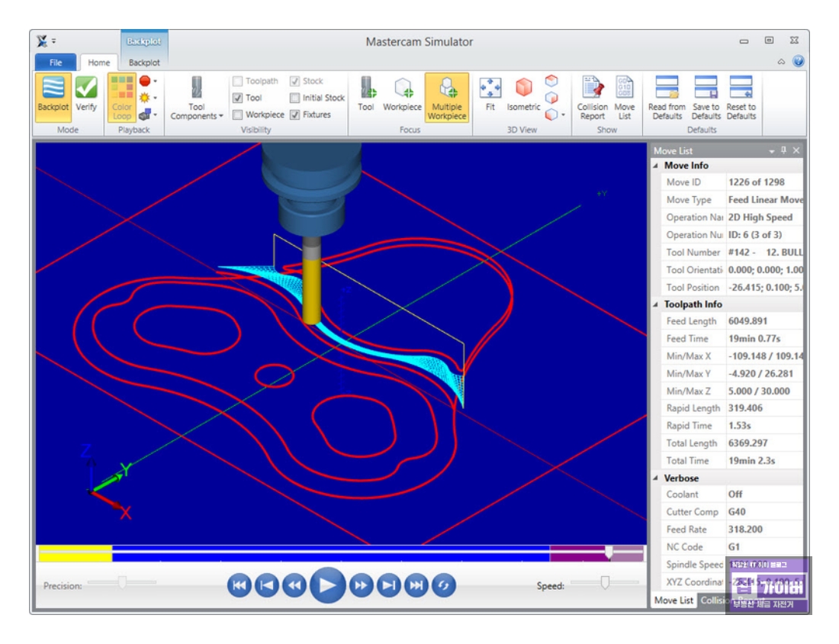Step to next operation
The width and height of the screenshot is (839, 644).
click(x=388, y=585)
